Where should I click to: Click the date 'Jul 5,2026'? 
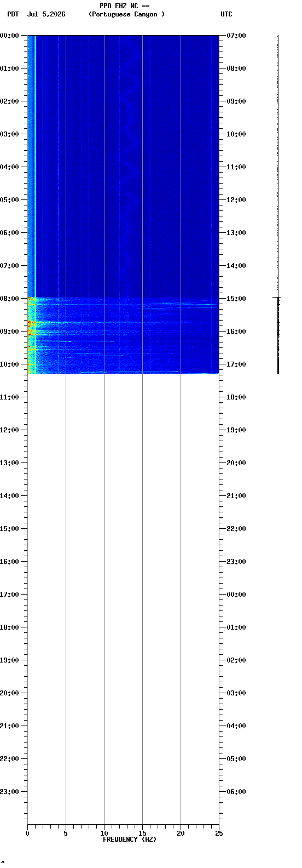[x=46, y=14]
